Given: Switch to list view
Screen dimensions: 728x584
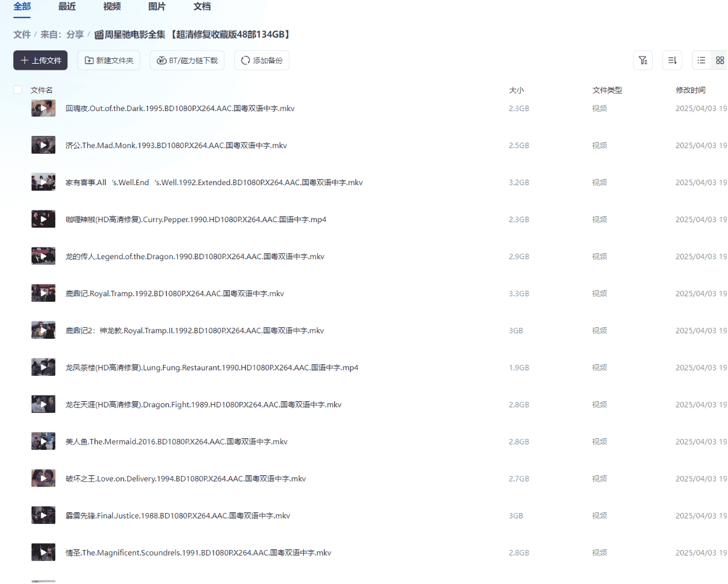Looking at the screenshot, I should [701, 60].
